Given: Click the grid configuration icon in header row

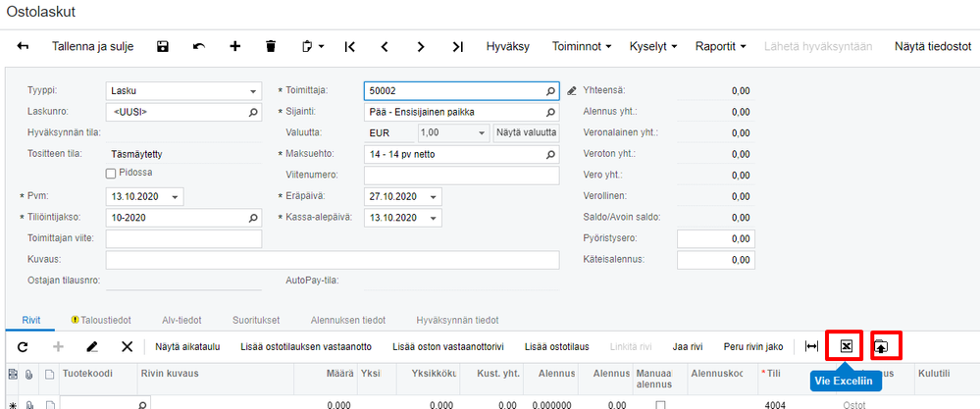Looking at the screenshot, I should 12,374.
